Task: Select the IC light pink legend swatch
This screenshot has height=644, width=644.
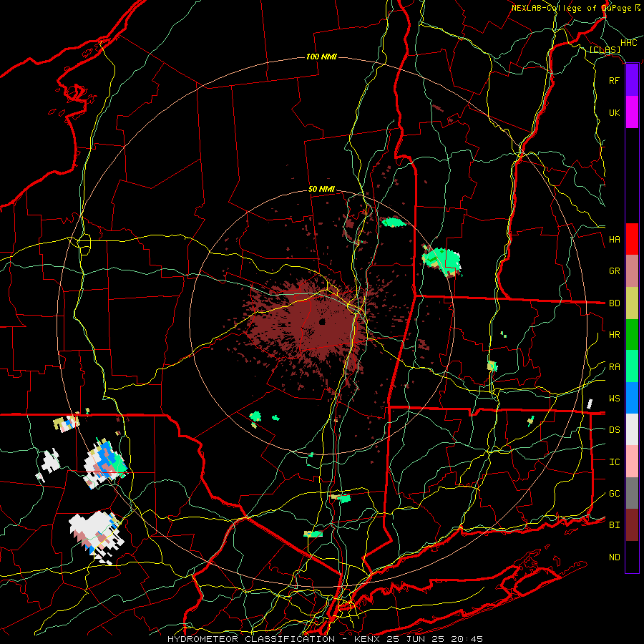Action: 632,462
